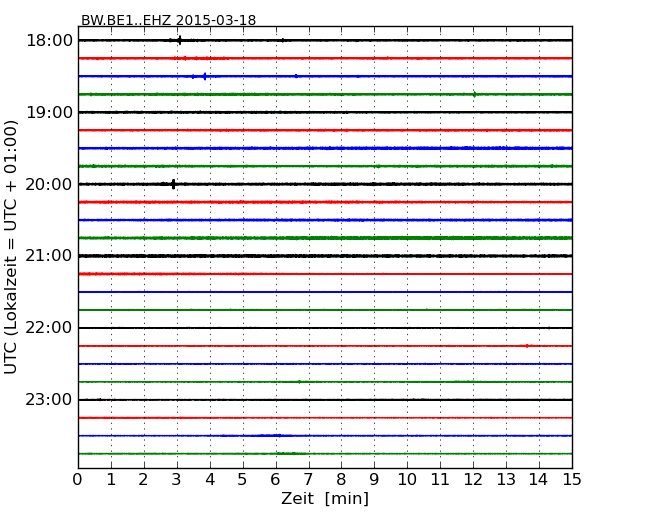Screen dimensions: 650x520
Task: Click the "Zeit [min]" x-axis label
Action: 325,498
